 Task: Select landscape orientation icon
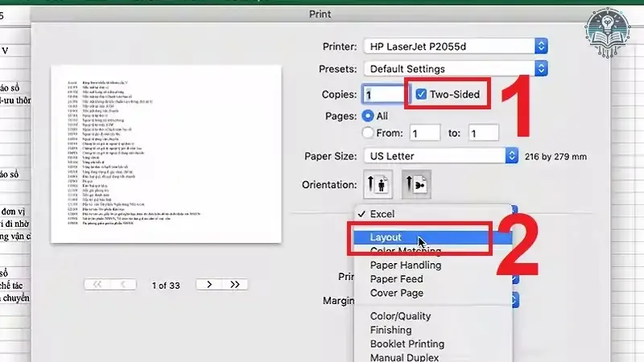point(416,184)
